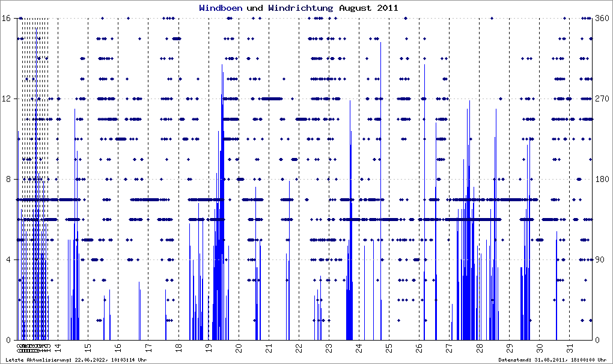This screenshot has height=364, width=613.
Task: Click the left axis value 16
Action: coord(6,18)
